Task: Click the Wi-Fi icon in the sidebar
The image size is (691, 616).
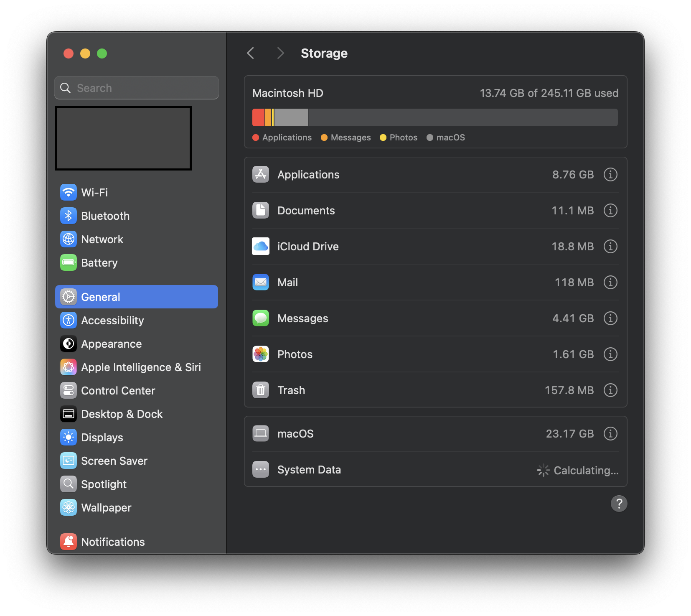Action: pos(69,192)
